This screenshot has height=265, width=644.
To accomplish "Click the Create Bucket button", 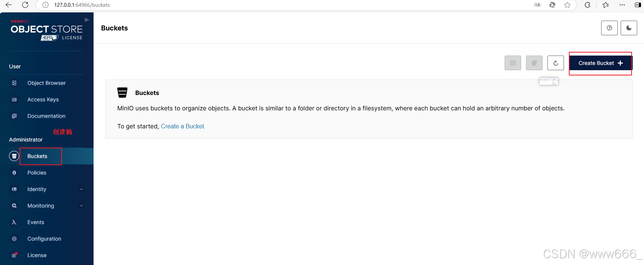I will tap(601, 63).
